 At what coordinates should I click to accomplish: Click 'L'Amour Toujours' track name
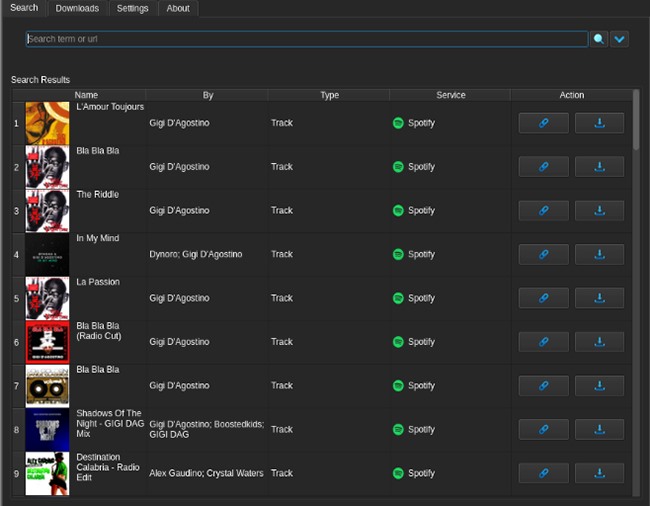click(x=110, y=107)
